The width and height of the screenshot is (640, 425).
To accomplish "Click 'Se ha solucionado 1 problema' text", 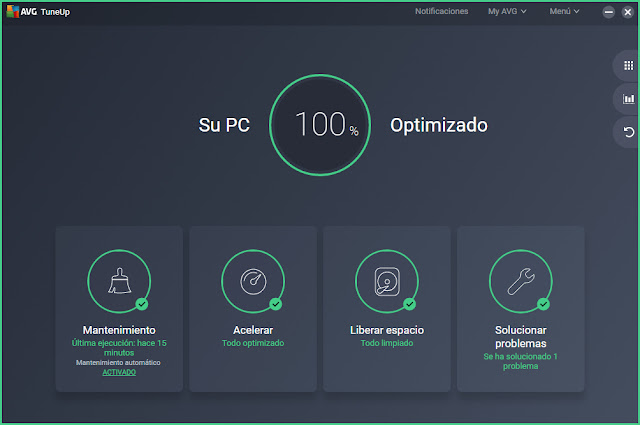I will [x=520, y=361].
